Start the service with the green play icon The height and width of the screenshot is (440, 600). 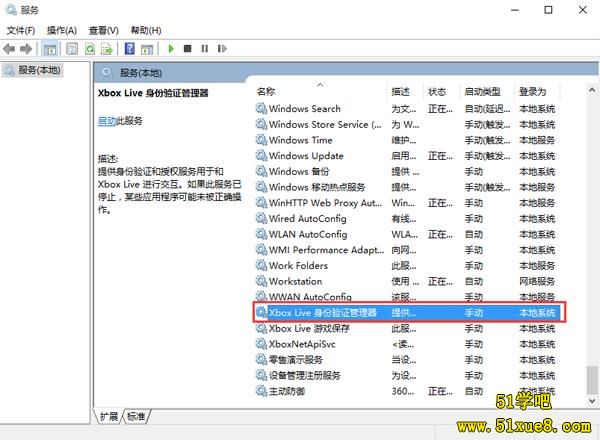(171, 48)
